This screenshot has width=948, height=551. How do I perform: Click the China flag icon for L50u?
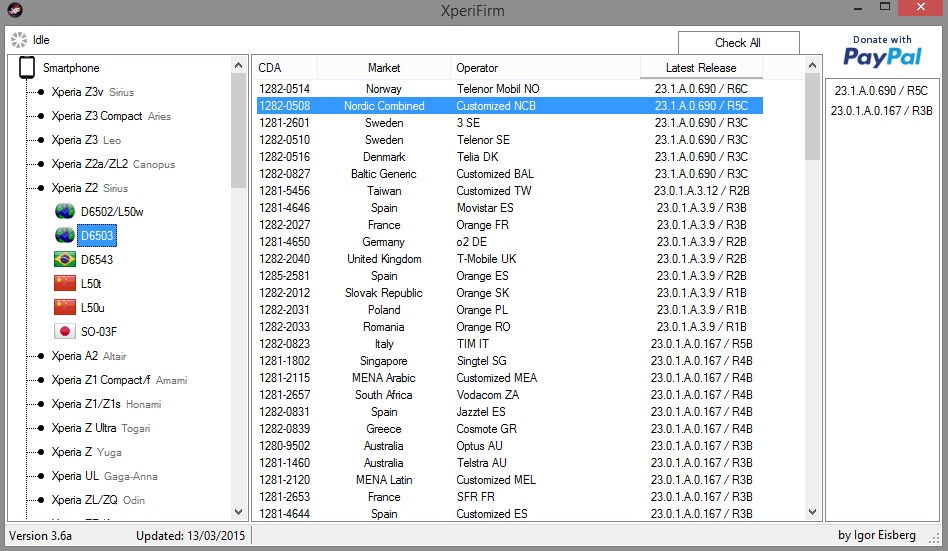(65, 307)
